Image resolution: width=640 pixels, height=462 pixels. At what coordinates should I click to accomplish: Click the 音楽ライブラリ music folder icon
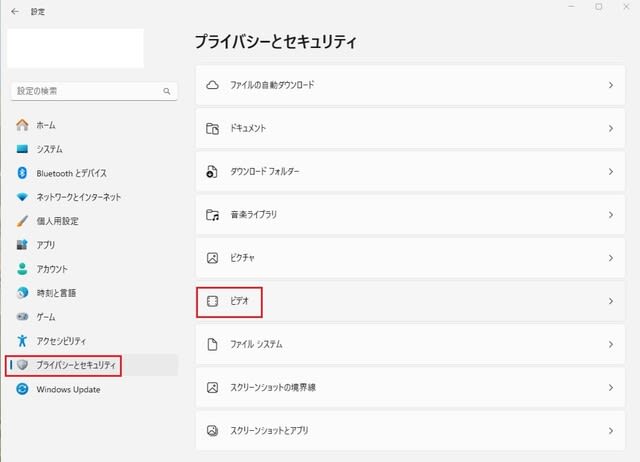212,215
